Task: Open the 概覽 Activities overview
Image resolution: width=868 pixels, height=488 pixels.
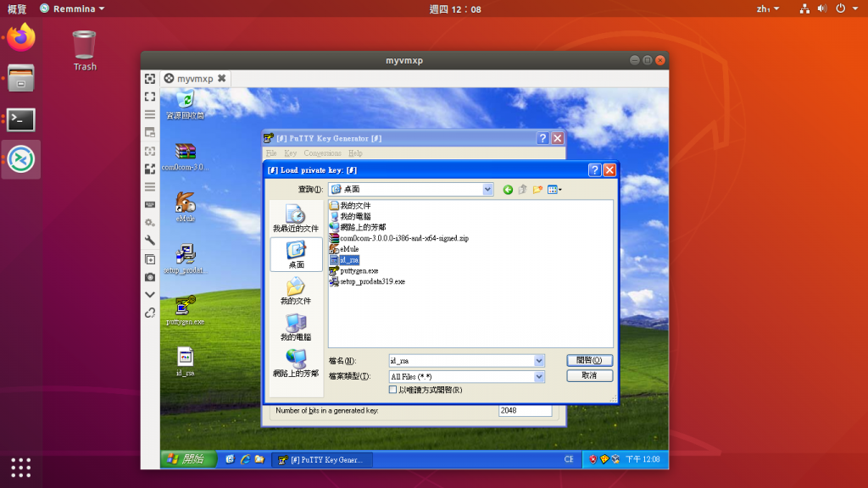Action: point(17,8)
